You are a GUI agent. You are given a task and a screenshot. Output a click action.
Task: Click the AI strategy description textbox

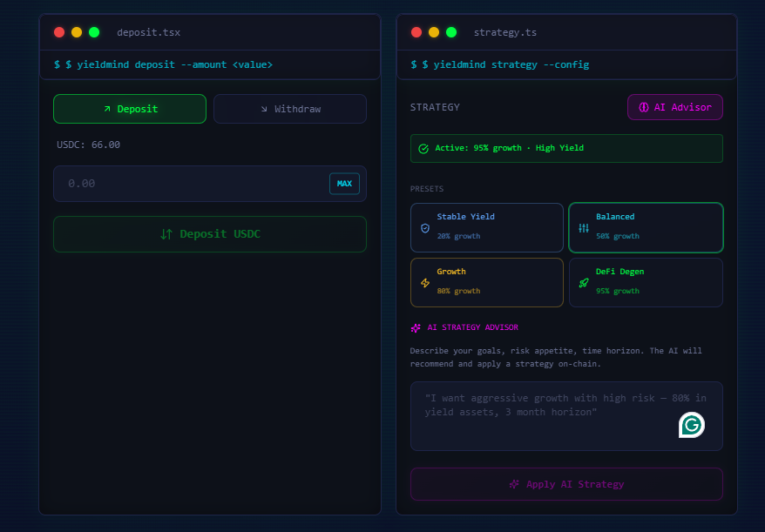[x=566, y=416]
